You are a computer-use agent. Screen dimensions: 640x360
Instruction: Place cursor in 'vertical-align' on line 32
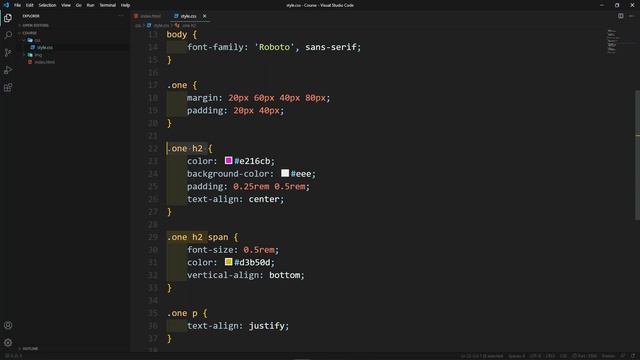pos(223,275)
